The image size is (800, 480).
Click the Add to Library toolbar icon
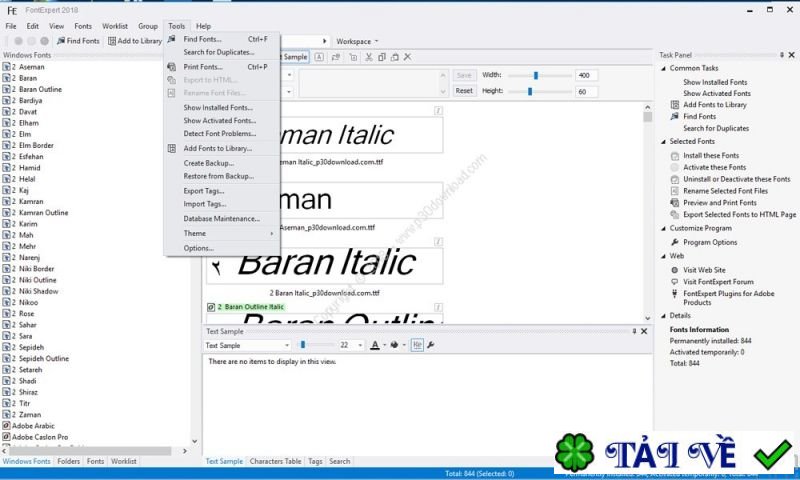pos(112,41)
